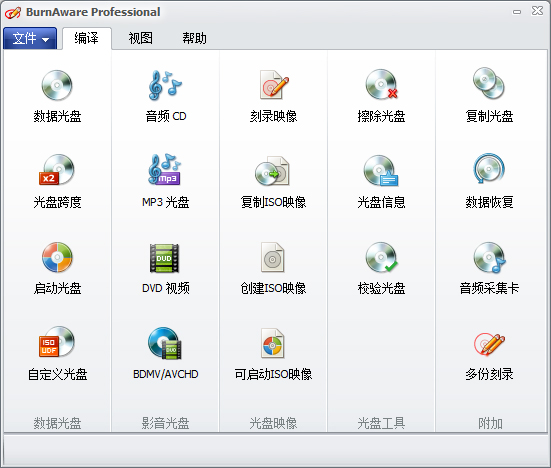Expand the 文件 file dropdown menu
This screenshot has height=468, width=551.
pyautogui.click(x=30, y=38)
